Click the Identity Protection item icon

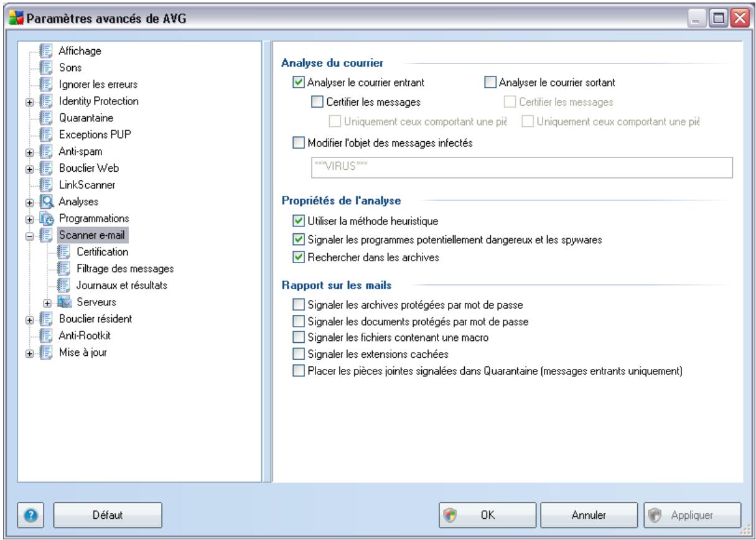[x=45, y=100]
